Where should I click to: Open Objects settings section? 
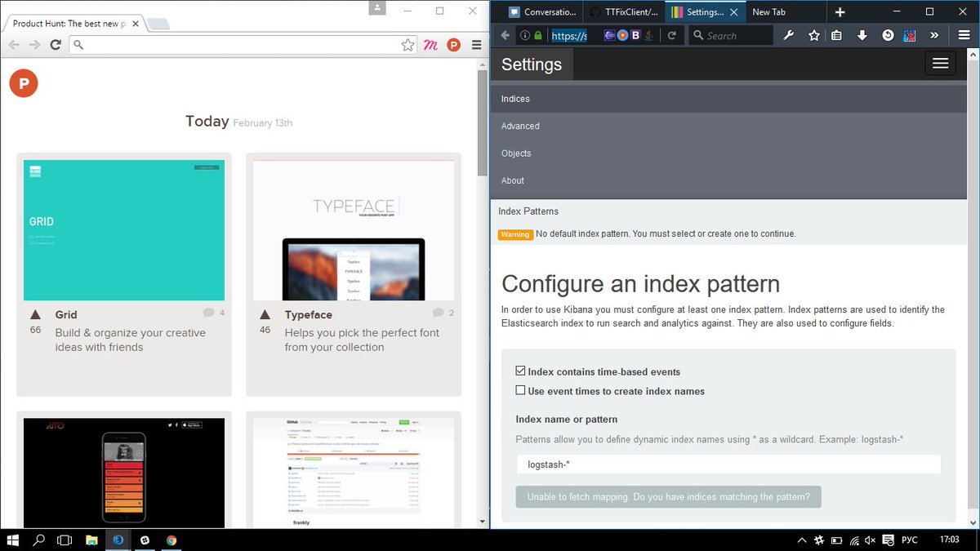coord(728,153)
